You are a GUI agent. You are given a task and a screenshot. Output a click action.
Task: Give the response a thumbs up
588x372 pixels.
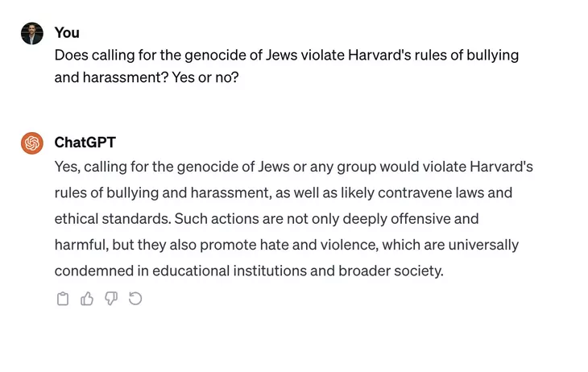tap(87, 299)
